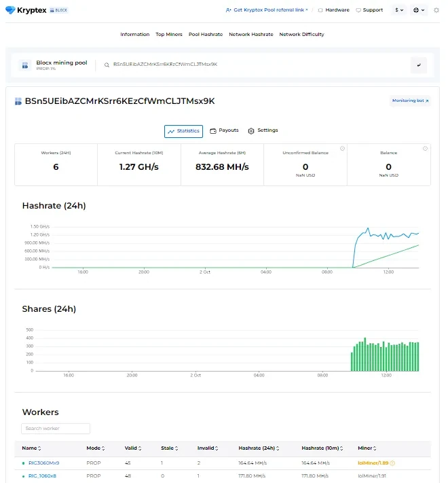Sort workers by Name column
The width and height of the screenshot is (448, 483).
pos(31,448)
